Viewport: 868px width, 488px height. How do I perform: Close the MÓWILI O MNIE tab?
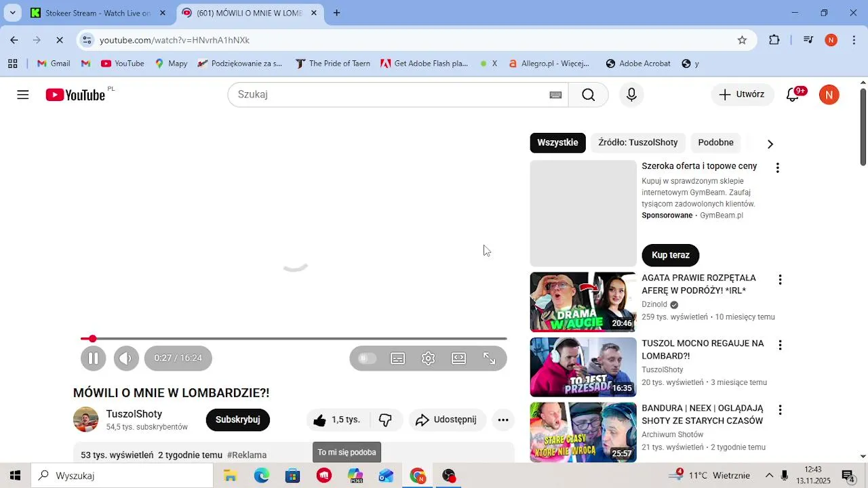click(x=313, y=13)
